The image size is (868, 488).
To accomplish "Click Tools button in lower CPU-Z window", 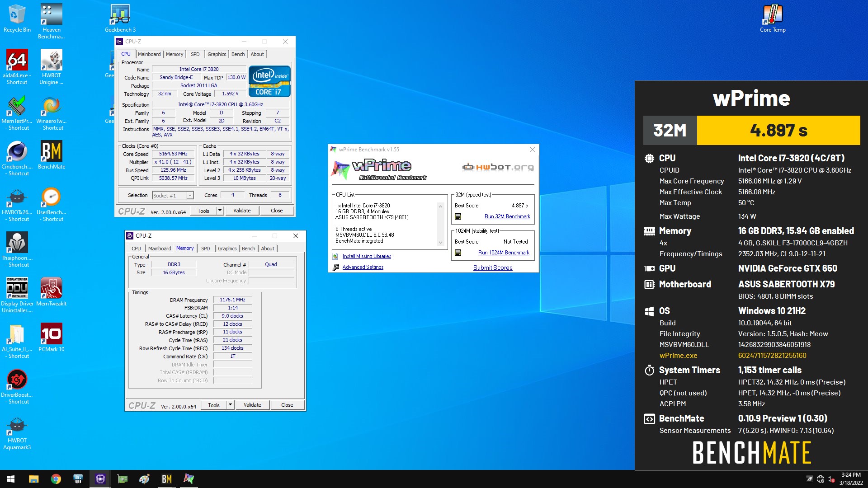I will [x=214, y=405].
